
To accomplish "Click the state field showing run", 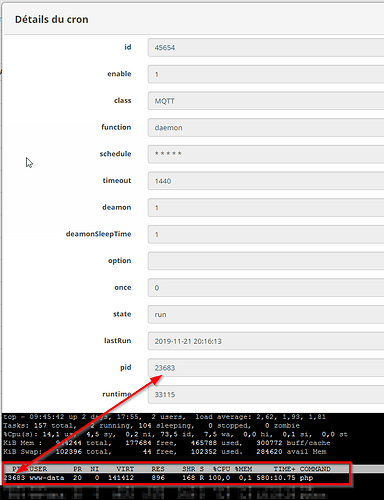I will click(x=266, y=314).
